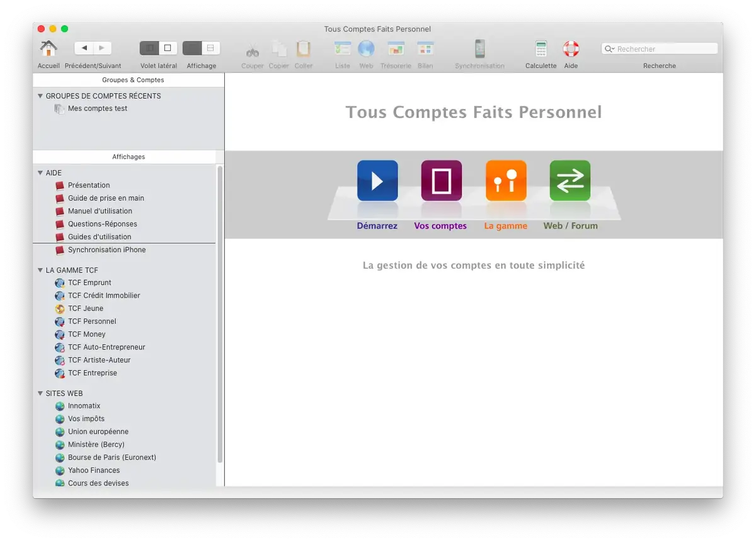Screen dimensions: 756x542
Task: Select the Démarrez blue icon
Action: pyautogui.click(x=377, y=181)
